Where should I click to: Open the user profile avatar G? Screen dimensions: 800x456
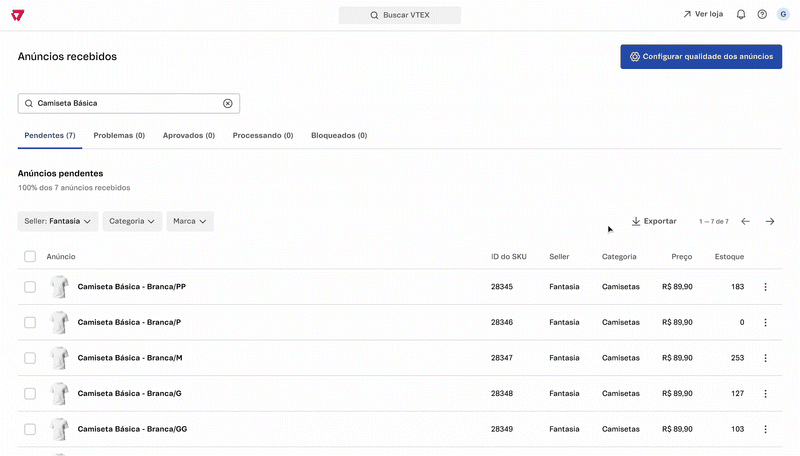coord(783,15)
